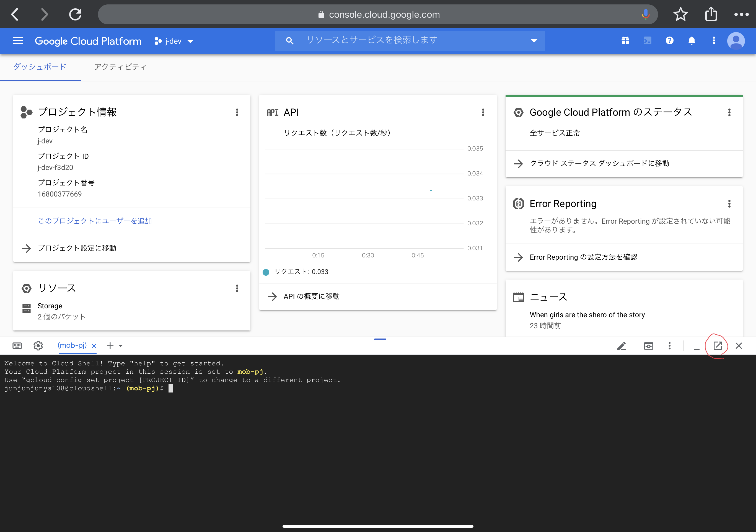Click the Cloud Shell resize handle bar

click(380, 339)
